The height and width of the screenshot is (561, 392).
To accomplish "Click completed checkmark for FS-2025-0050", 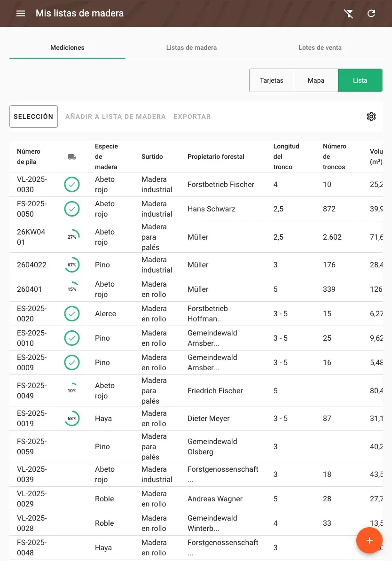I will coord(72,209).
